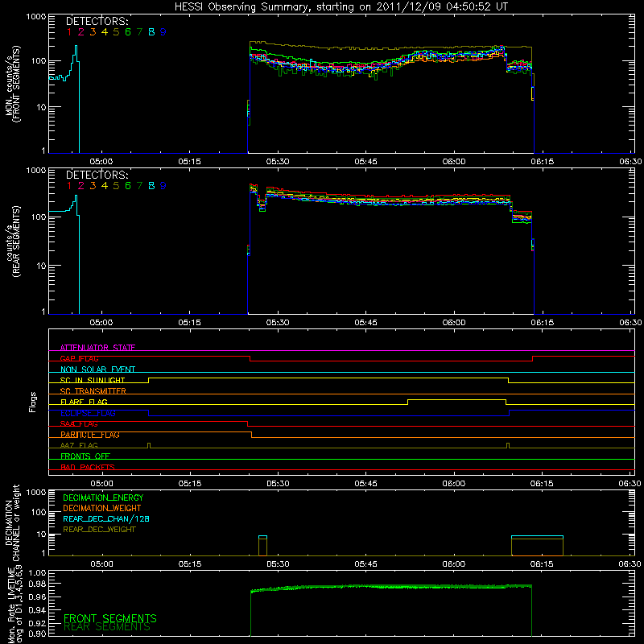Click the SC_TRANSMITTER flag label
Viewport: 644px width, 644px height.
coord(93,391)
